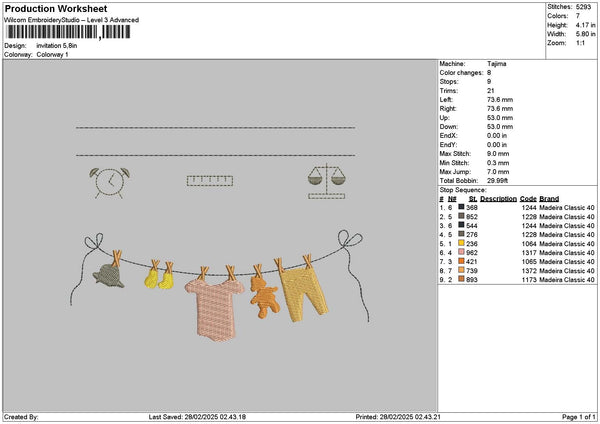
Task: Click the 'Printed: 28/02/2025 02.43.21' footer
Action: (x=398, y=417)
